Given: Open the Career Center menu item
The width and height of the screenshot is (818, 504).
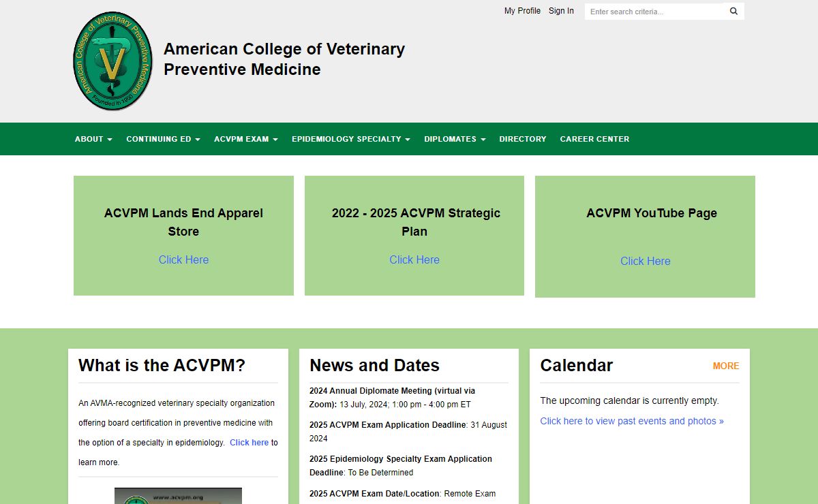Looking at the screenshot, I should point(594,139).
